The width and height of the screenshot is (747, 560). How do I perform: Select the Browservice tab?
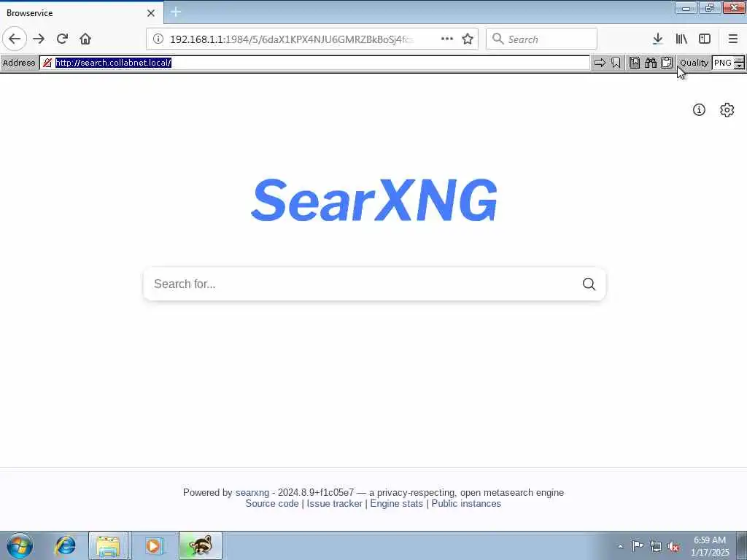pyautogui.click(x=82, y=13)
